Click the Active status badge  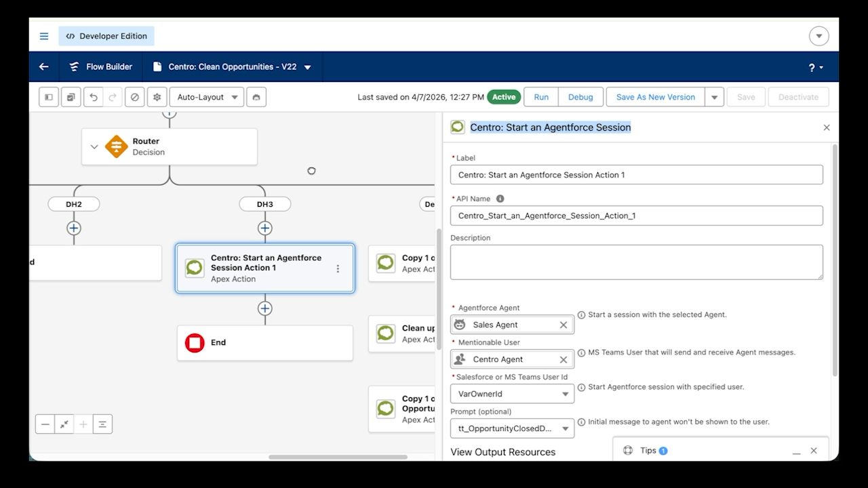[504, 97]
